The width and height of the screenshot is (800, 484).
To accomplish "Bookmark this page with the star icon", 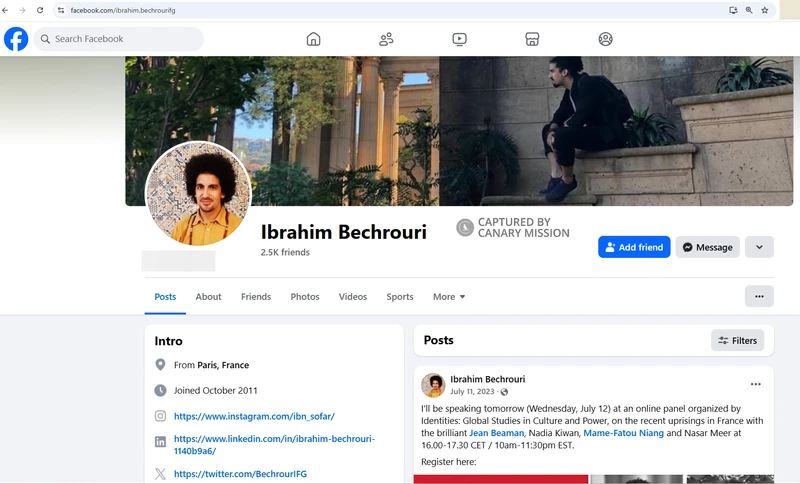I will (764, 10).
